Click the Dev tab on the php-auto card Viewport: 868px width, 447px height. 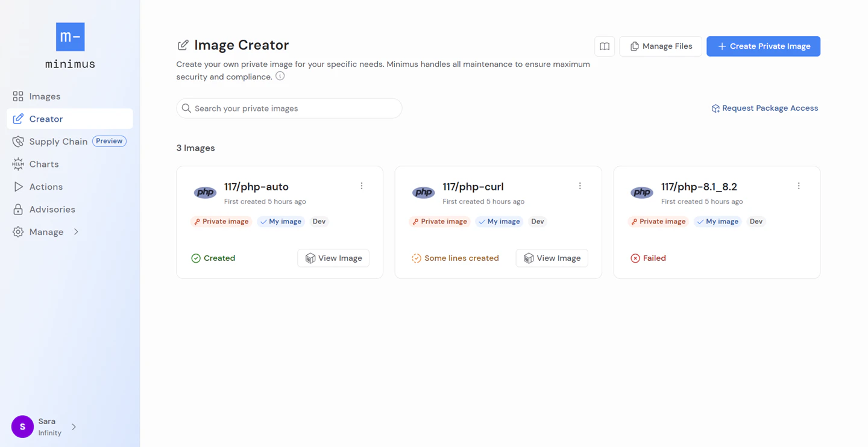[x=319, y=221]
